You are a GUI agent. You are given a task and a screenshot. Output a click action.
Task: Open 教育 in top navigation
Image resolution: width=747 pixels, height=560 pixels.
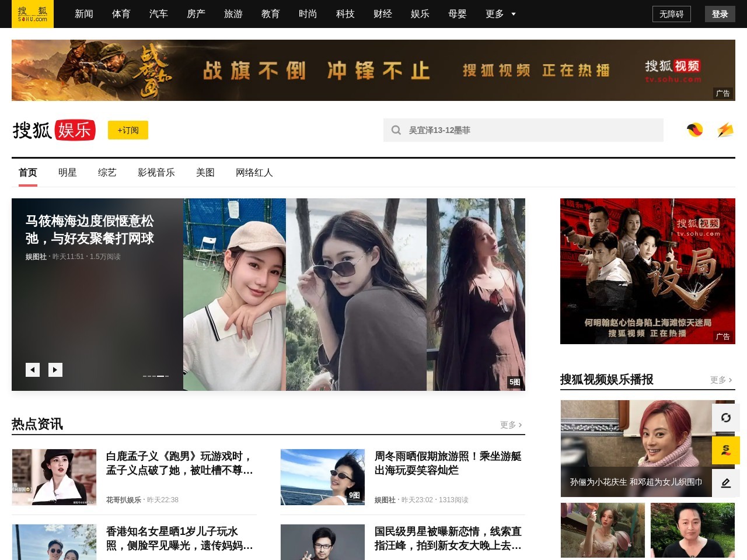click(x=271, y=14)
